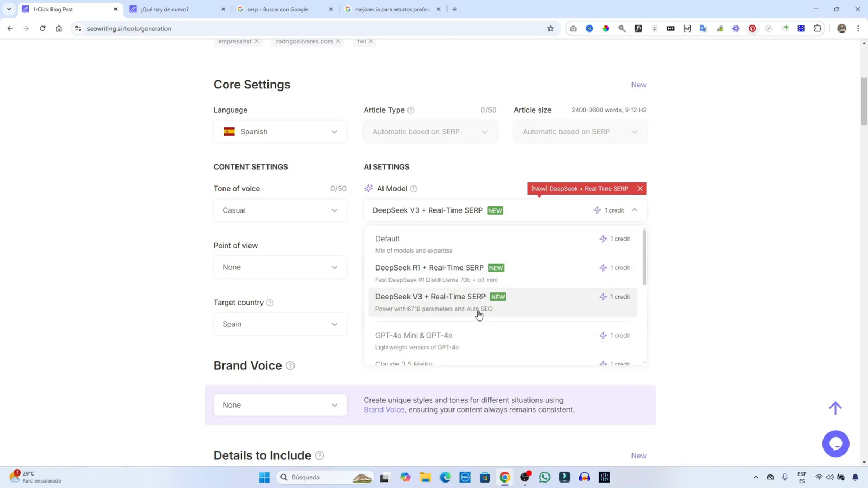Click New next to Details to Include

coord(639,455)
